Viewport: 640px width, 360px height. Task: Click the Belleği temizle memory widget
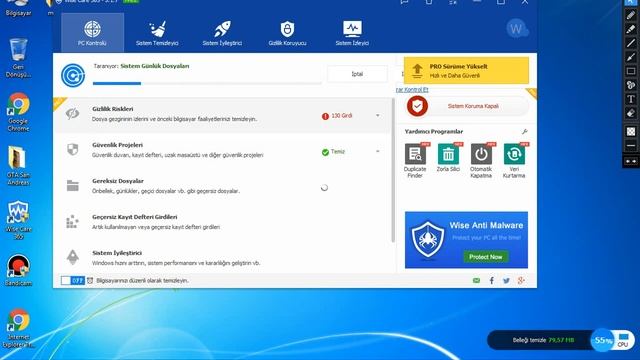(543, 340)
